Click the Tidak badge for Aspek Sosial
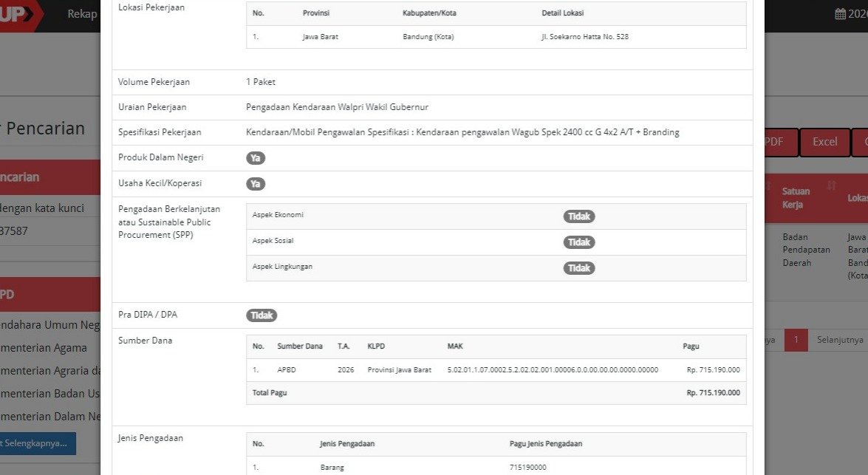The width and height of the screenshot is (868, 475). click(579, 242)
